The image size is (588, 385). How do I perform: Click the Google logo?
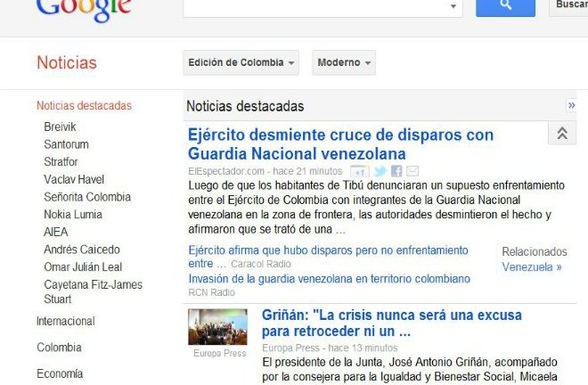point(84,10)
